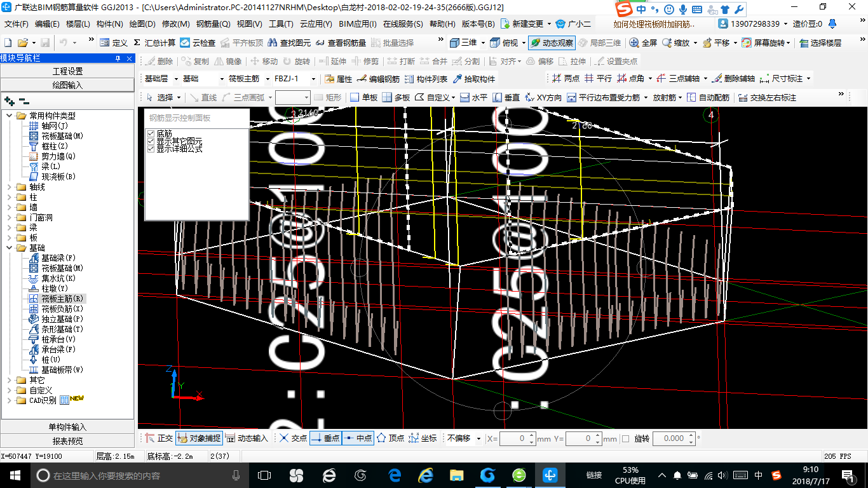Collapse the 常用构件类型 tree node

pos(10,116)
